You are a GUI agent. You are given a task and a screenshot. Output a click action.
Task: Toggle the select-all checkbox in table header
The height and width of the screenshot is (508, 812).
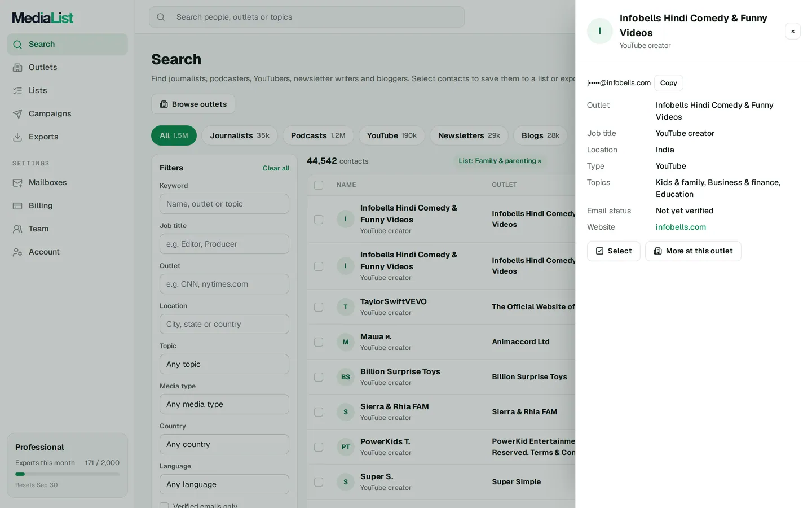pos(319,185)
